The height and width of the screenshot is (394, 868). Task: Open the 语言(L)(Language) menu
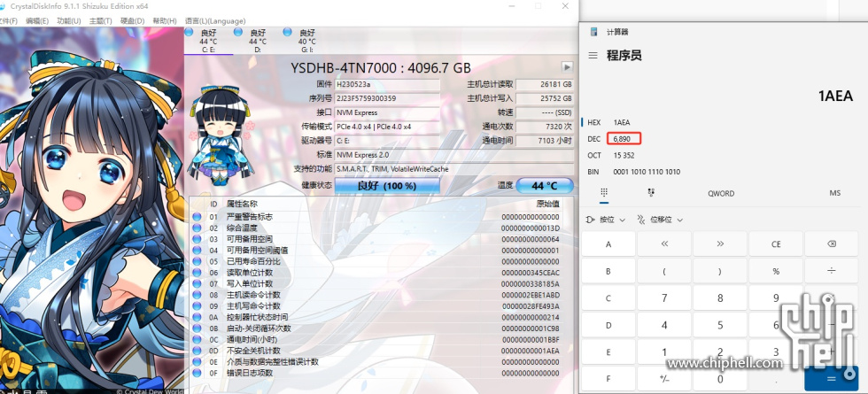tap(215, 21)
